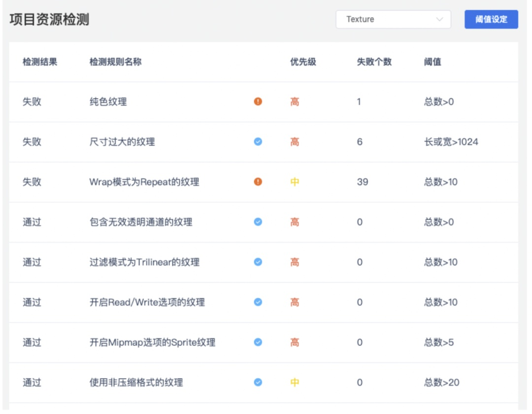532x414 pixels.
Task: Click the orange warning icon for 纯色纹理
Action: click(258, 102)
